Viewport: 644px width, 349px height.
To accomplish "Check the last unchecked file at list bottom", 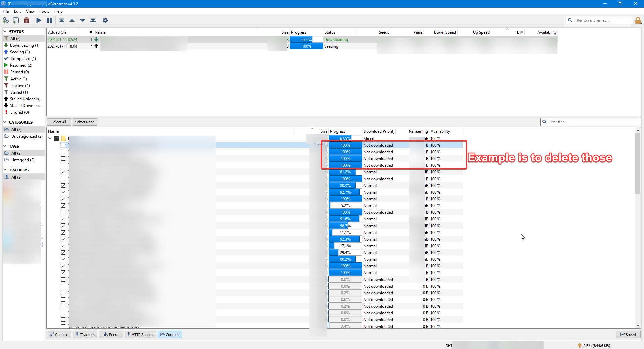I will (63, 319).
